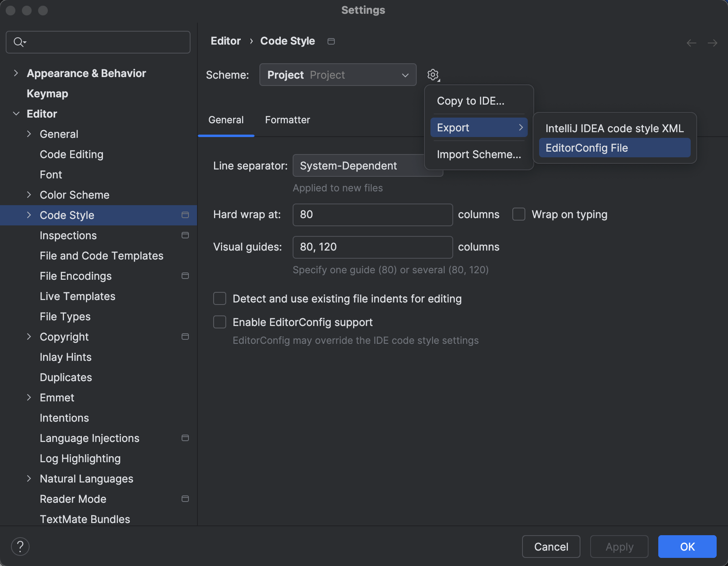This screenshot has height=566, width=728.
Task: Open the Scheme settings gear menu
Action: 433,75
